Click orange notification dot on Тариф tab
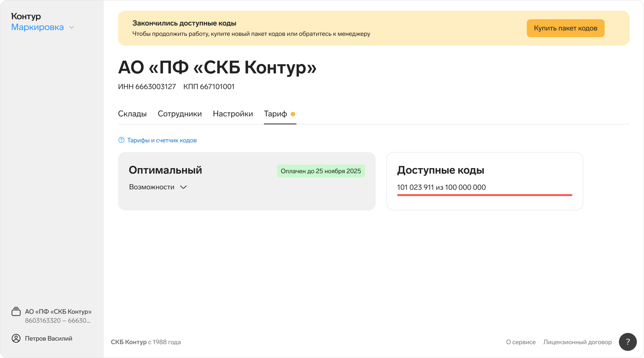The width and height of the screenshot is (644, 358). pyautogui.click(x=293, y=114)
